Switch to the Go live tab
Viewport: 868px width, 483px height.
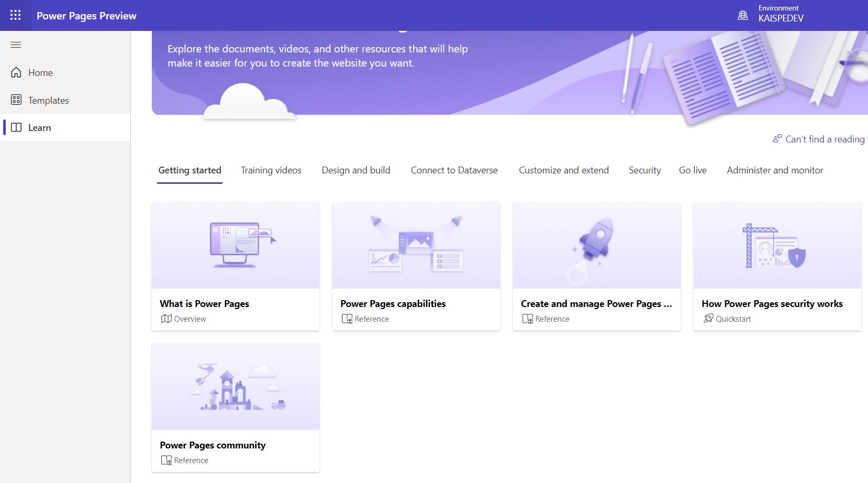click(x=693, y=170)
